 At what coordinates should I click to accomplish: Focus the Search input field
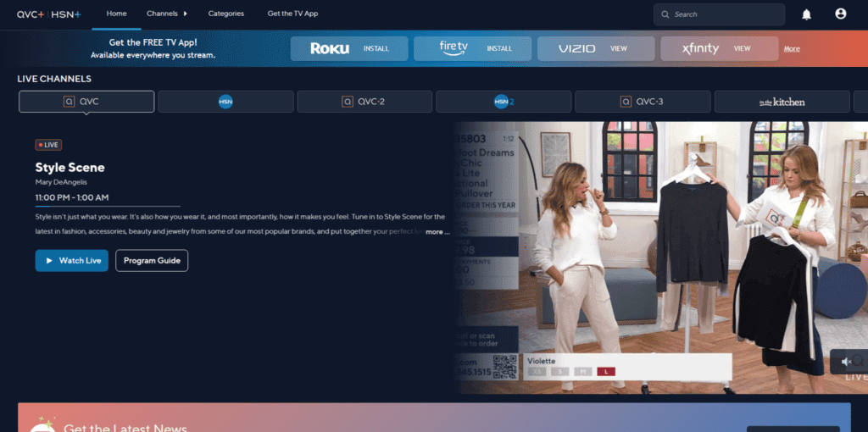pyautogui.click(x=719, y=14)
